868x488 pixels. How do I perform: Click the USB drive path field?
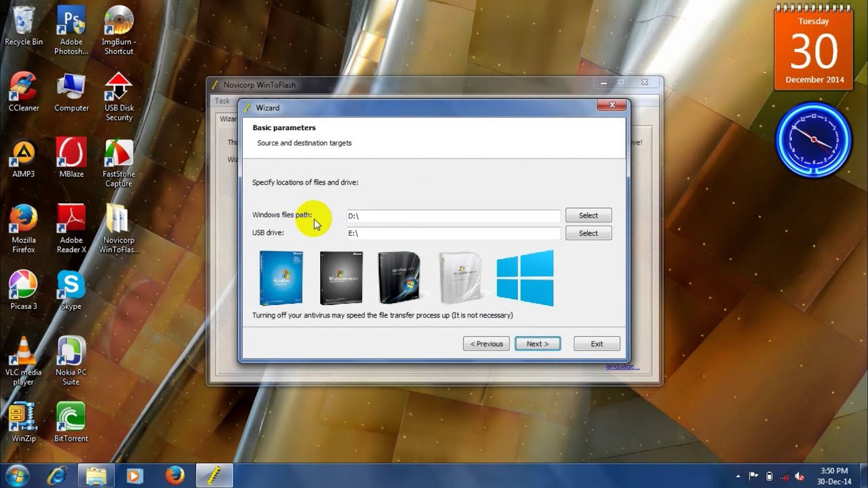(x=454, y=233)
